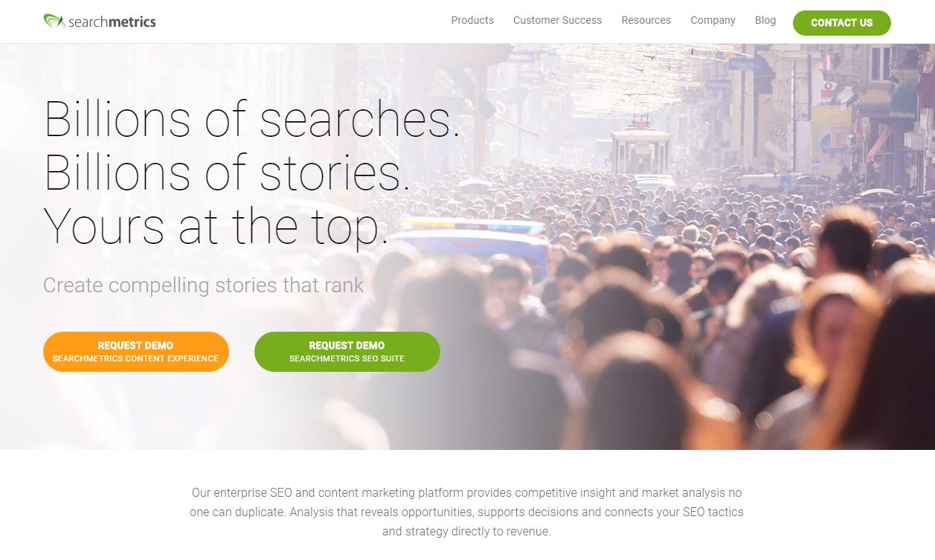Image resolution: width=935 pixels, height=560 pixels.
Task: Click the headline 'Billions of searches.'
Action: (x=251, y=119)
